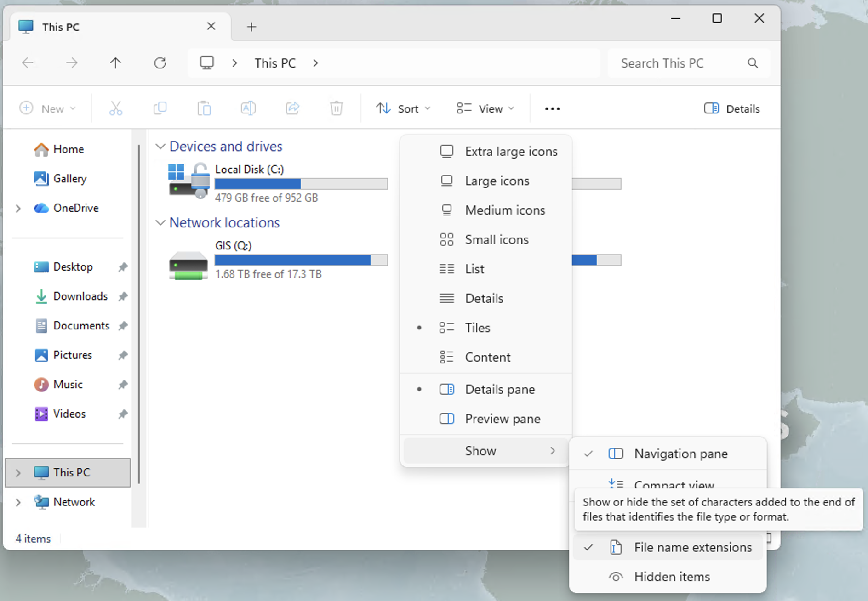Open the View dropdown button
This screenshot has width=868, height=601.
[x=485, y=109]
